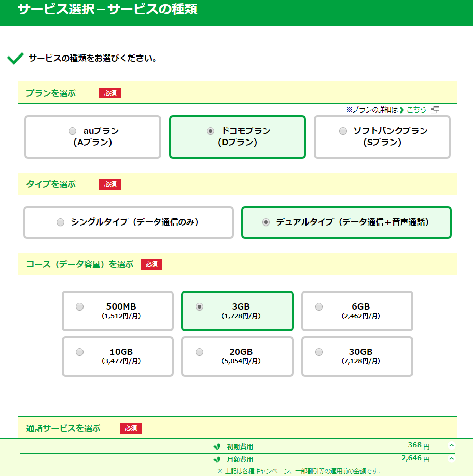Screen dimensions: 473x476
Task: Expand the 月額費用 details chevron
Action: click(x=452, y=458)
